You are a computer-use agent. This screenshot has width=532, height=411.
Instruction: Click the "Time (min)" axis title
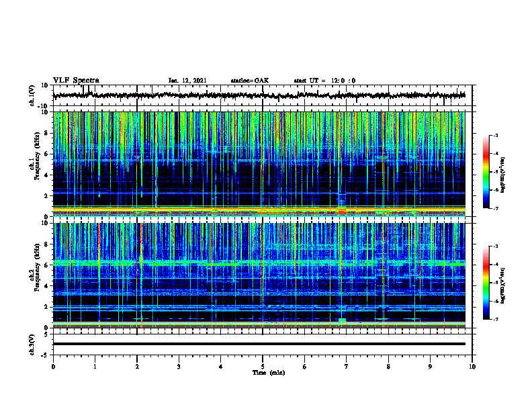tap(269, 373)
